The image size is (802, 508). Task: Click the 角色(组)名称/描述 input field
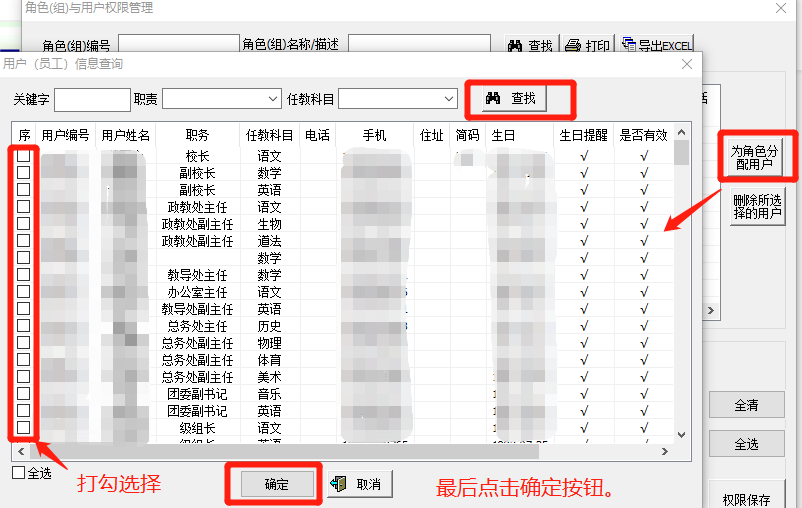pyautogui.click(x=419, y=43)
